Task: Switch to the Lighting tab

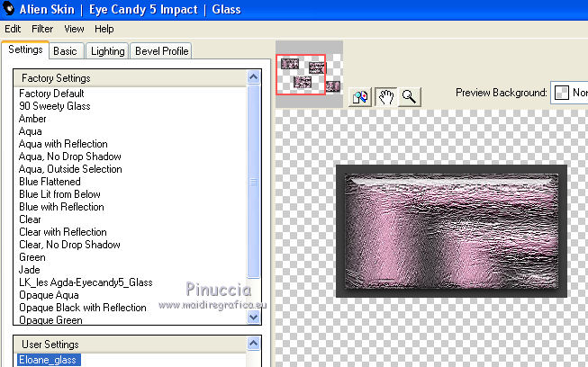Action: pyautogui.click(x=108, y=51)
